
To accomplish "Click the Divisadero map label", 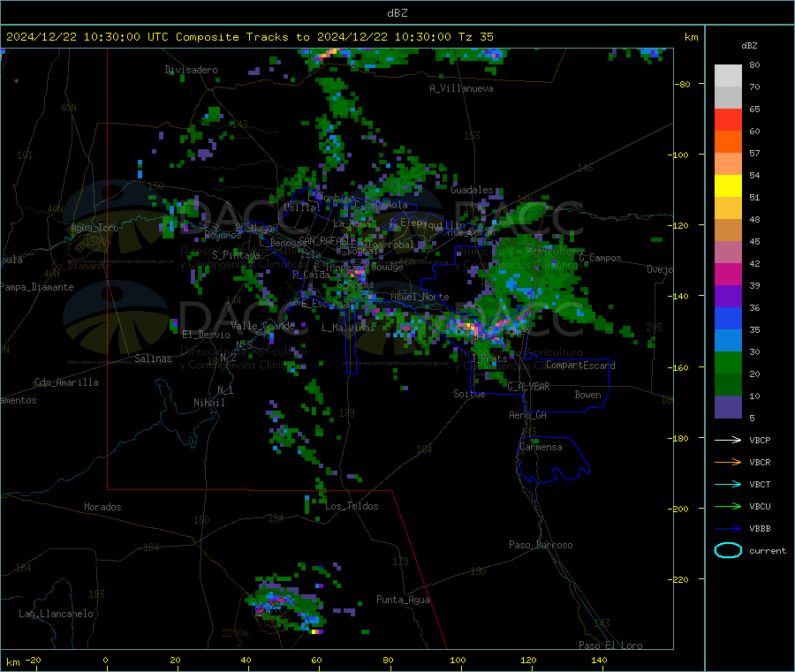I will click(x=191, y=70).
